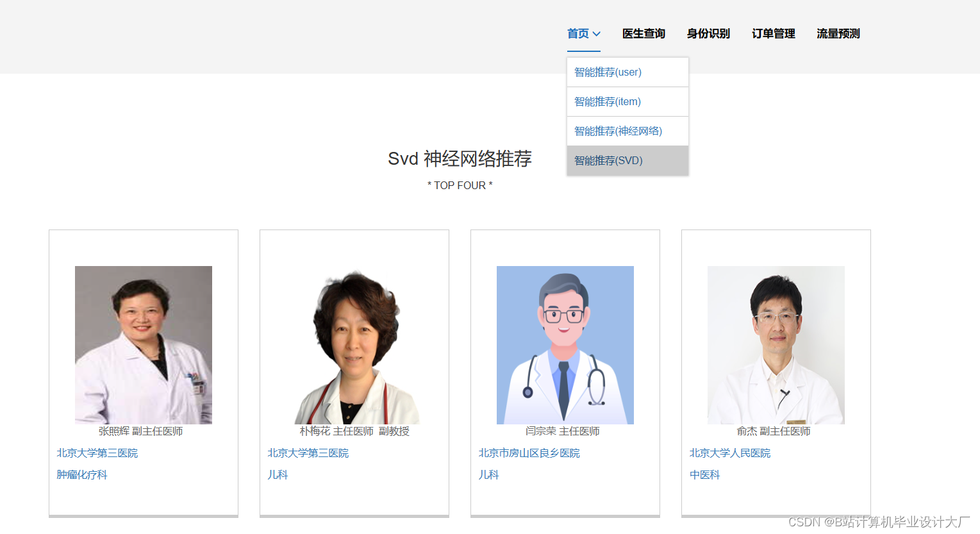Viewport: 980px width, 534px height.
Task: Switch to the 身份识别 tab
Action: tap(708, 33)
